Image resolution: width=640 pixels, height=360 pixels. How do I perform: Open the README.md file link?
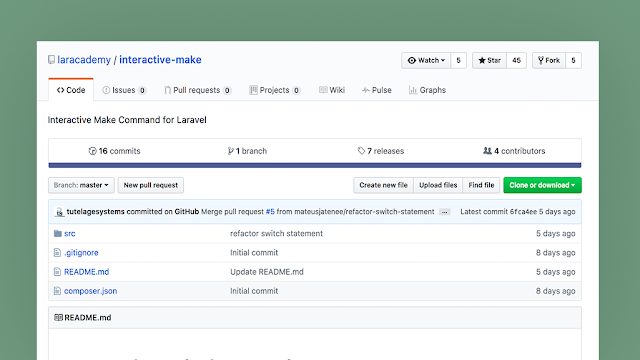point(87,272)
